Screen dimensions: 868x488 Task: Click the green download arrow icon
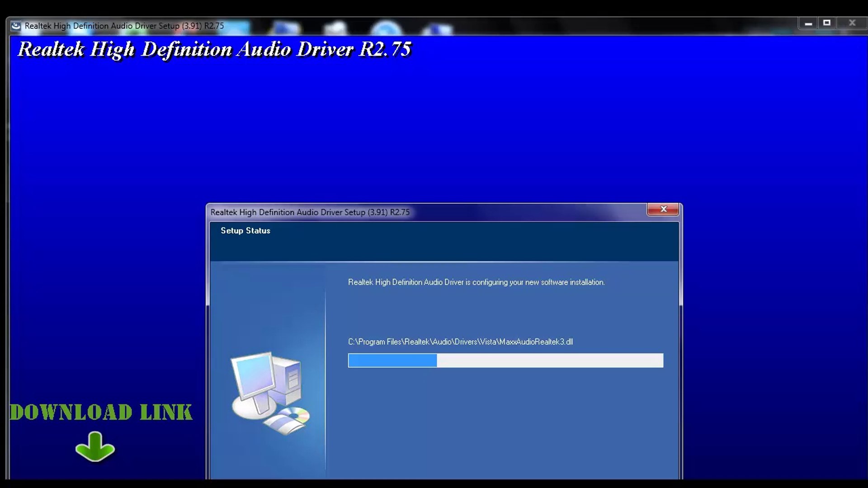click(x=95, y=447)
